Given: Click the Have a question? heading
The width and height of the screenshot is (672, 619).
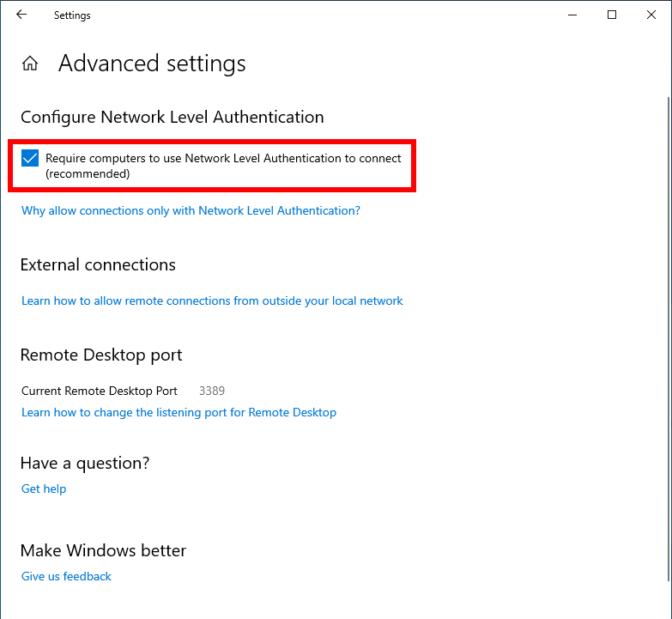Looking at the screenshot, I should [85, 463].
